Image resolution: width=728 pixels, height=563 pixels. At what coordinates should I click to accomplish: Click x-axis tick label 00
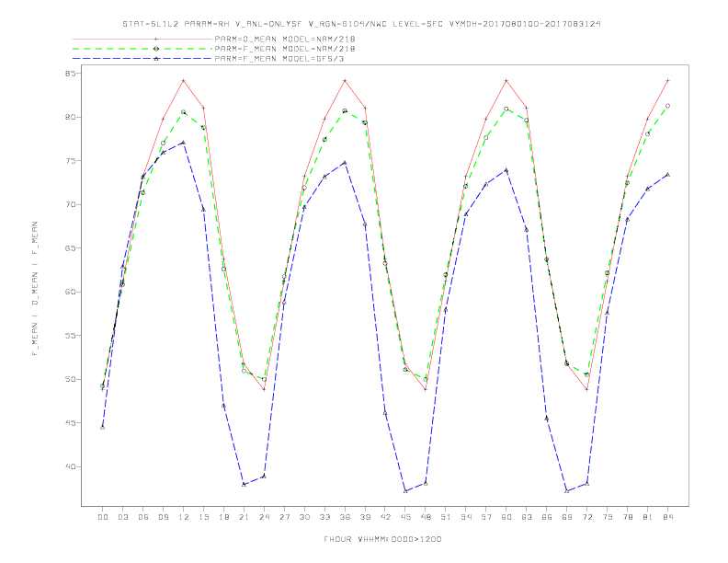tap(103, 517)
